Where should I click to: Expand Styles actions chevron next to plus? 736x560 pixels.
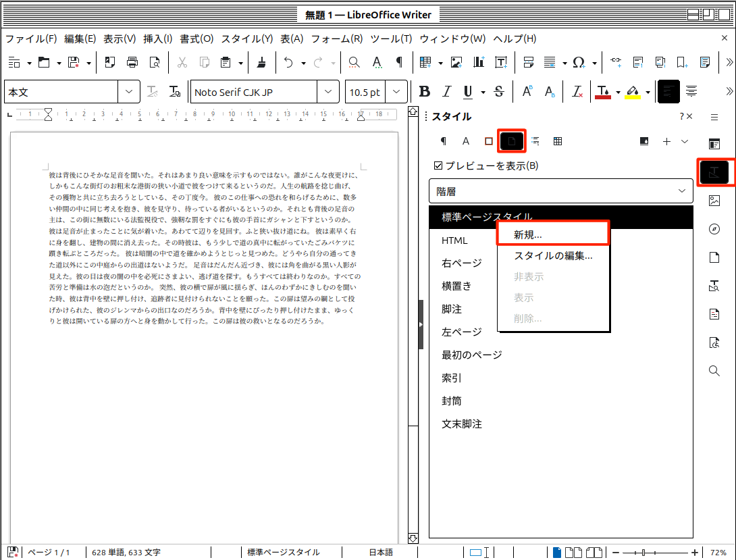click(x=685, y=141)
